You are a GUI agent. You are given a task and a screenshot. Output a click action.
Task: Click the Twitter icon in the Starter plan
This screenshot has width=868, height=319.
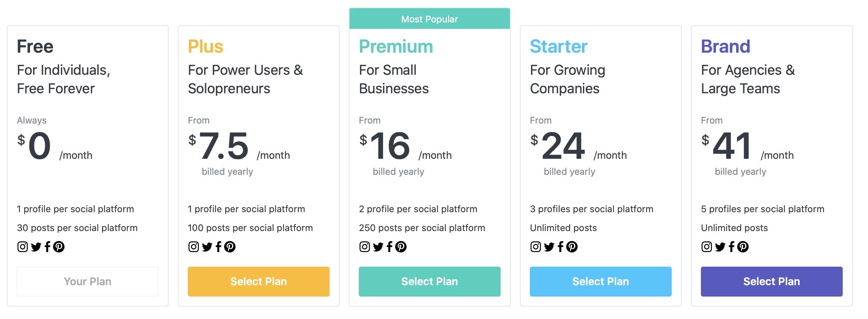click(549, 247)
